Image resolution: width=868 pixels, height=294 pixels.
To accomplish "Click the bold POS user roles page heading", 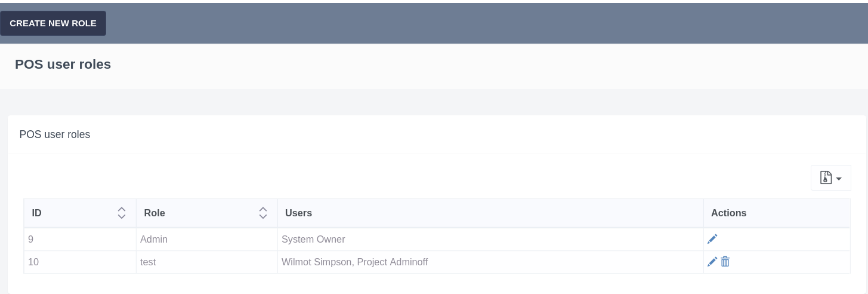I will point(63,64).
